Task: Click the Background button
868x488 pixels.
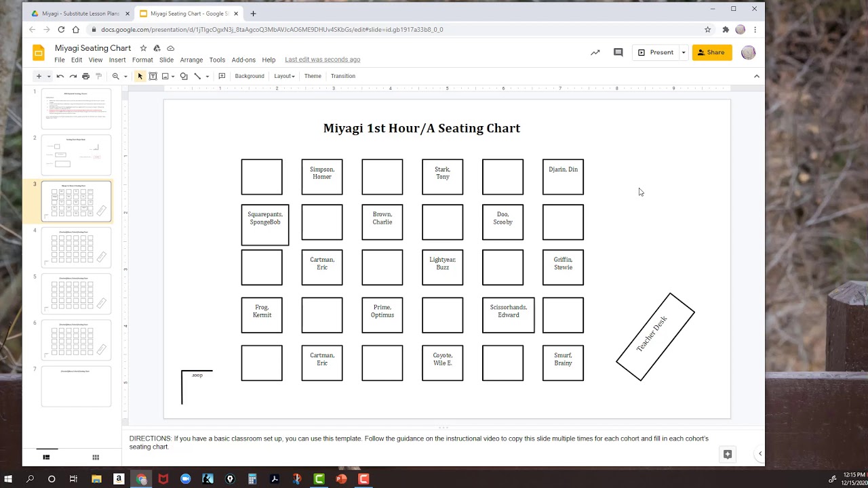Action: click(x=250, y=76)
